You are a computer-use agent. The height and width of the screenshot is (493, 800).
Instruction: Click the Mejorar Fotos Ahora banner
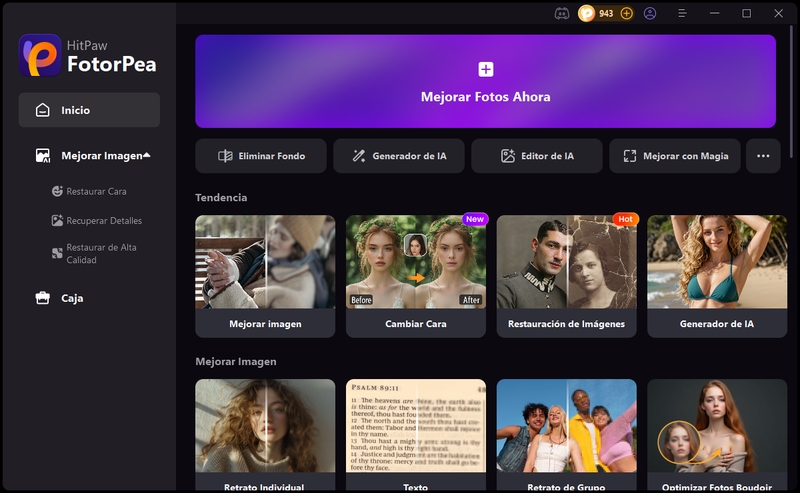[485, 82]
